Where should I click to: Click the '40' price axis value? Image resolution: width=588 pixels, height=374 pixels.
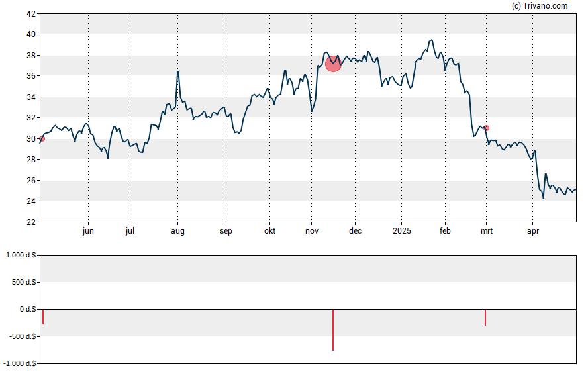[x=31, y=34]
